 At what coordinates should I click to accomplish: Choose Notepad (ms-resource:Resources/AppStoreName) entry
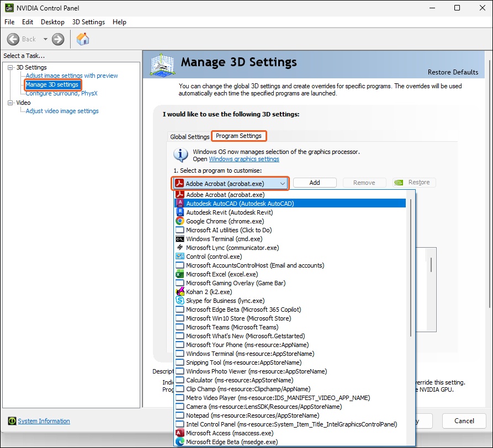click(290, 415)
